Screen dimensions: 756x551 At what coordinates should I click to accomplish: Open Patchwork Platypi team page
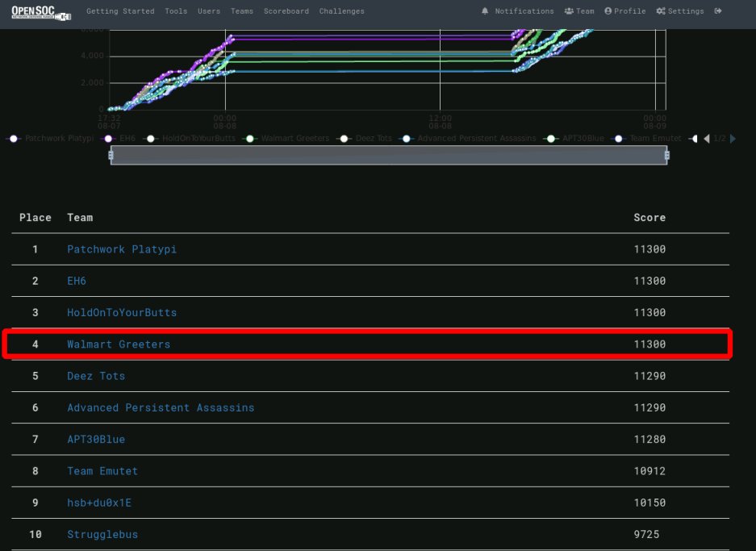(122, 249)
